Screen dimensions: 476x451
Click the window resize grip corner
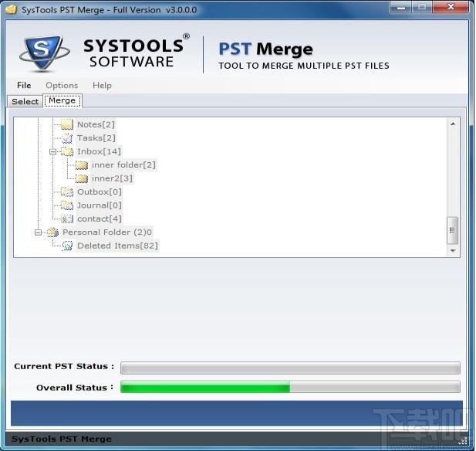click(464, 440)
